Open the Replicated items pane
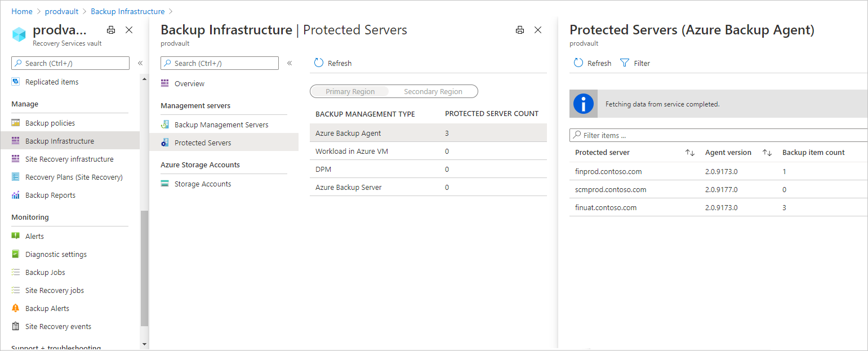 click(51, 81)
